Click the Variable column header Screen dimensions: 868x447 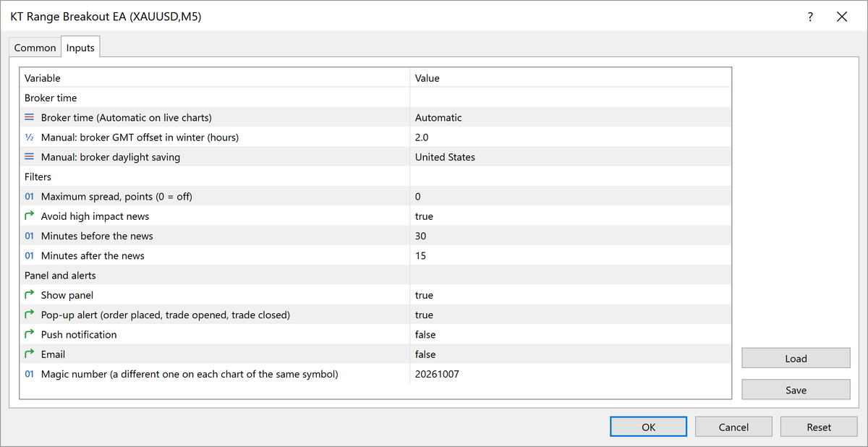[215, 78]
